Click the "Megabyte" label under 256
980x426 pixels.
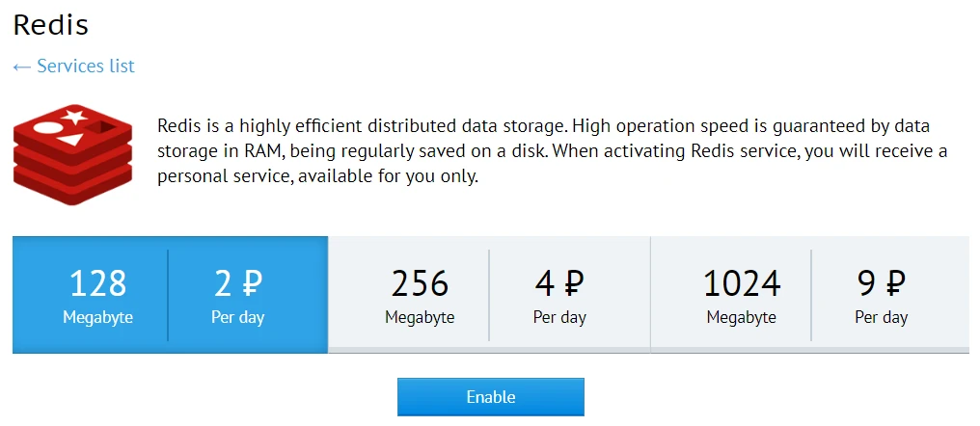click(x=420, y=317)
